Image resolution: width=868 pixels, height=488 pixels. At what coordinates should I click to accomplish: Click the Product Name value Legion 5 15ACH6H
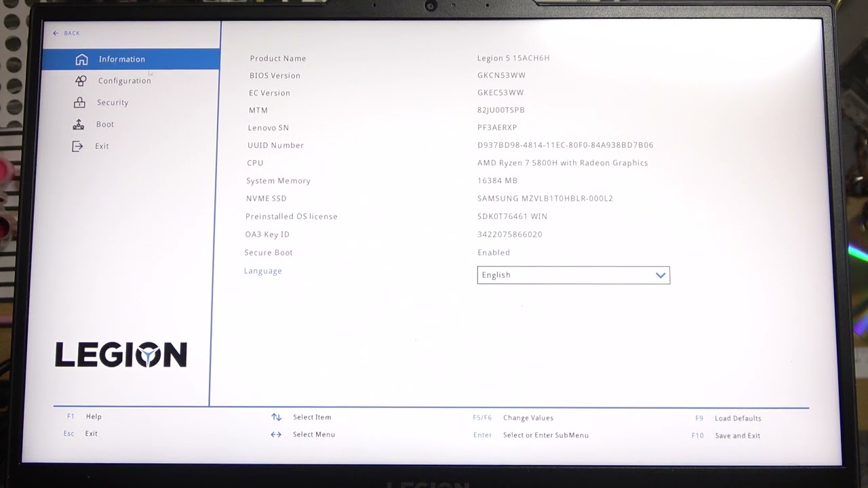[x=513, y=58]
